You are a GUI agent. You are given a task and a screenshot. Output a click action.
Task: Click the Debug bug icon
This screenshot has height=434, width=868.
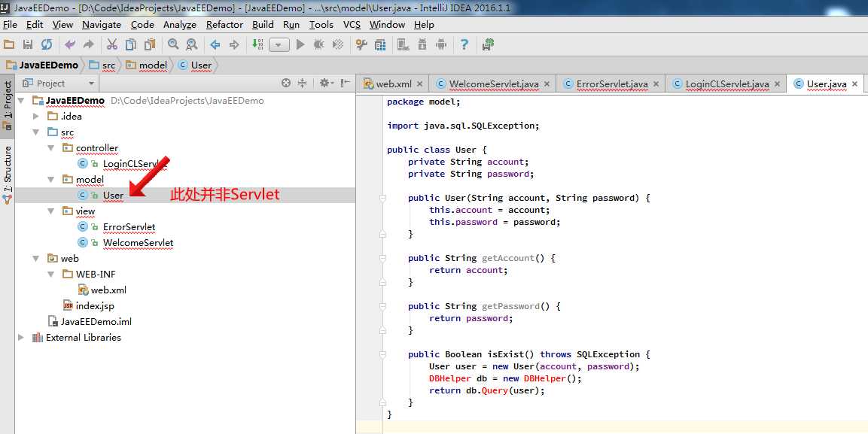(319, 45)
